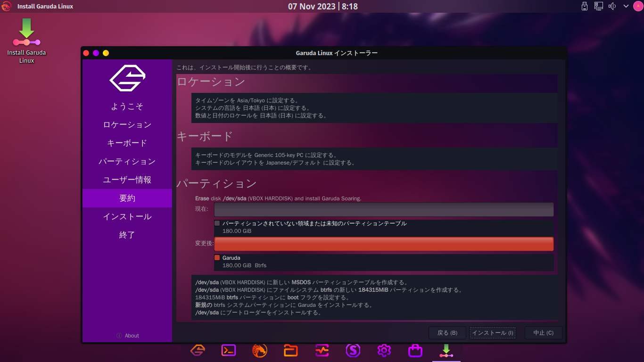
Task: Click the Garuda eagle logo in top panel
Action: point(7,6)
